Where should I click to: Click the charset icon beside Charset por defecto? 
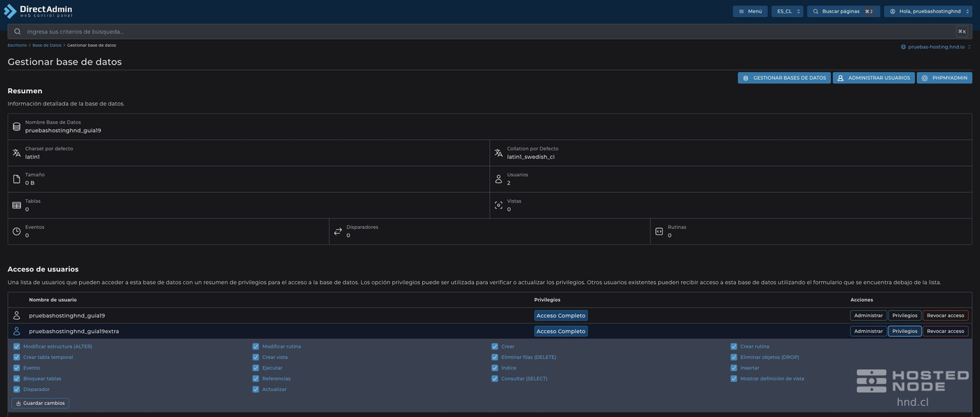(x=17, y=153)
